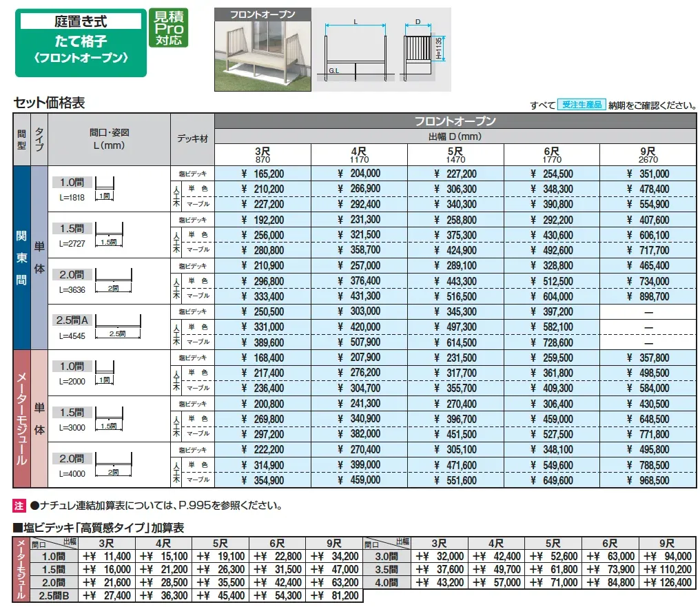
Task: Click the L=3636 width label
Action: point(72,289)
